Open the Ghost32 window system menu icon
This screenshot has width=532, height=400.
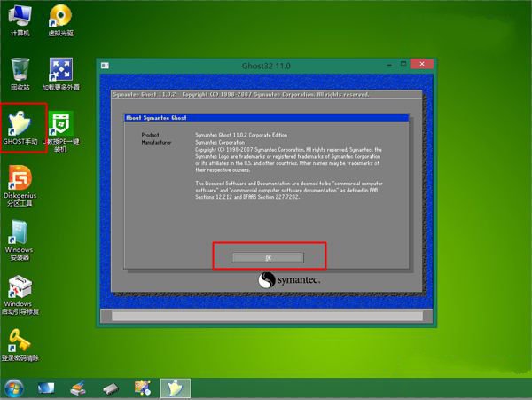pos(105,66)
